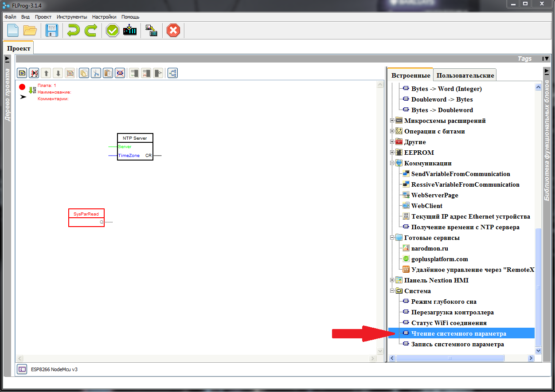Viewport: 555px width, 392px height.
Task: Move board up with up arrow icon
Action: click(46, 73)
